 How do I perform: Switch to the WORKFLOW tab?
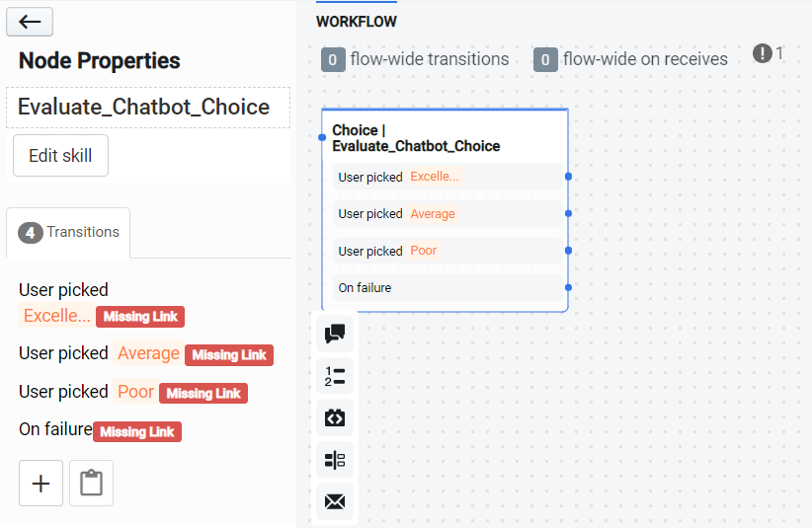coord(357,22)
